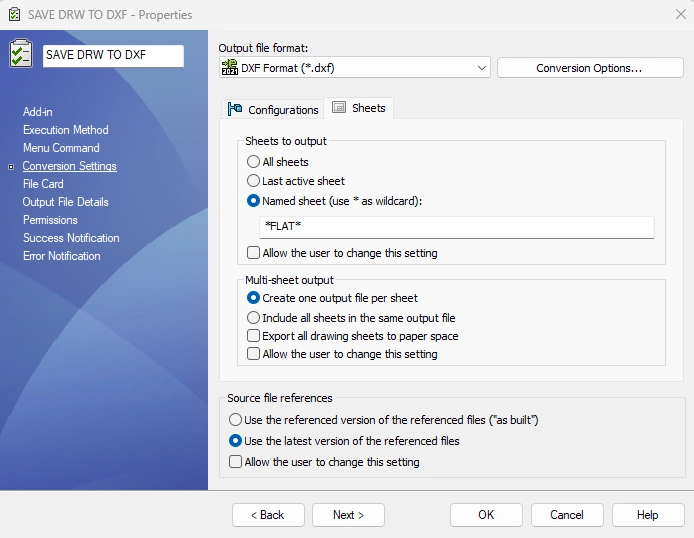Go to Error Notification page
This screenshot has height=538, width=694.
(x=62, y=256)
